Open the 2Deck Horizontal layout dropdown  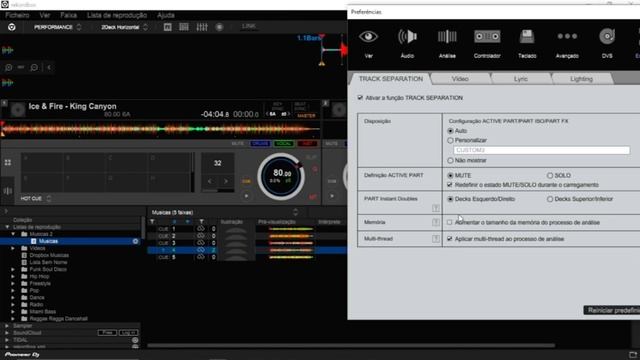click(x=124, y=27)
